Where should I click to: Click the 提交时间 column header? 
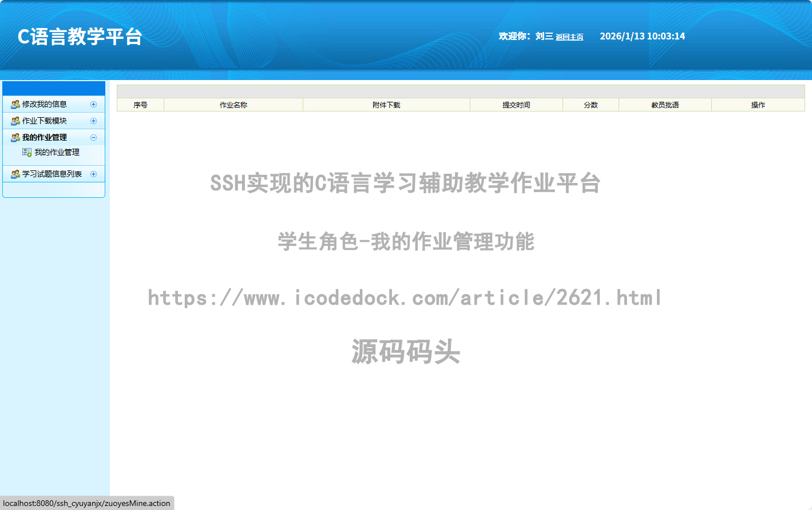click(516, 105)
